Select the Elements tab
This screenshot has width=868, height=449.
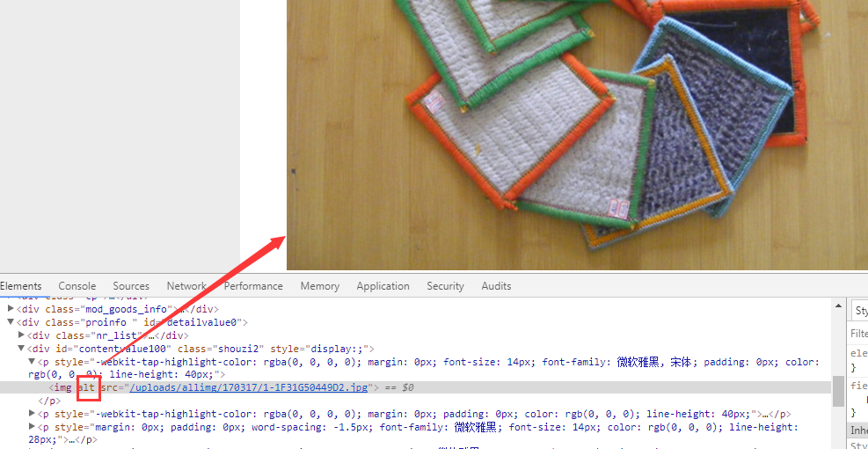tap(20, 286)
